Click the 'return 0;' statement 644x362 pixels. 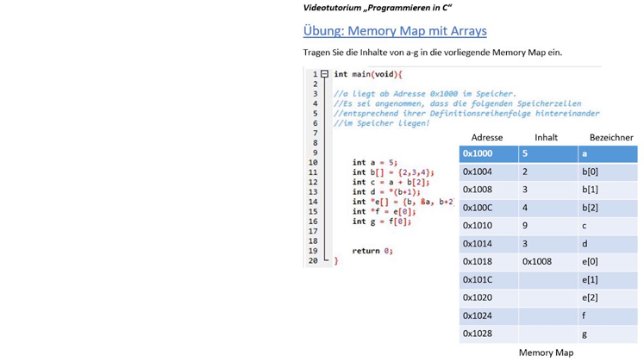pos(372,251)
